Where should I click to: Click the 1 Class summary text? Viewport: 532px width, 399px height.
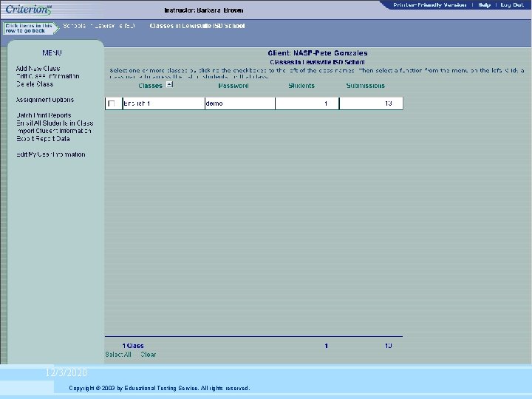(x=133, y=346)
